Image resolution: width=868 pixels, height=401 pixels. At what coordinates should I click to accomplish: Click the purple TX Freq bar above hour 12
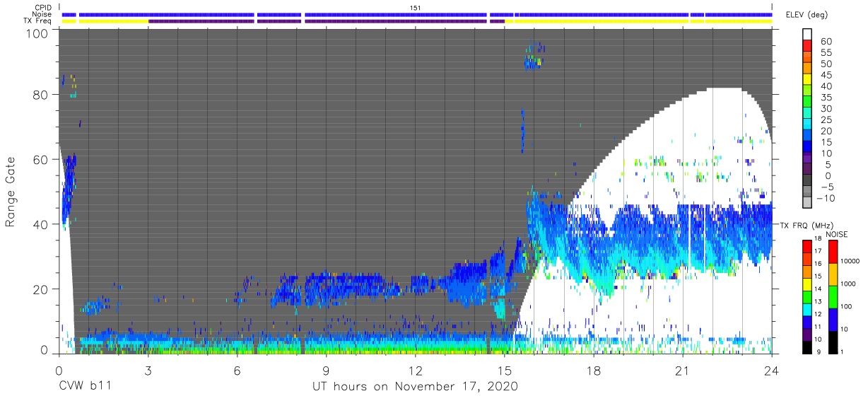[396, 21]
